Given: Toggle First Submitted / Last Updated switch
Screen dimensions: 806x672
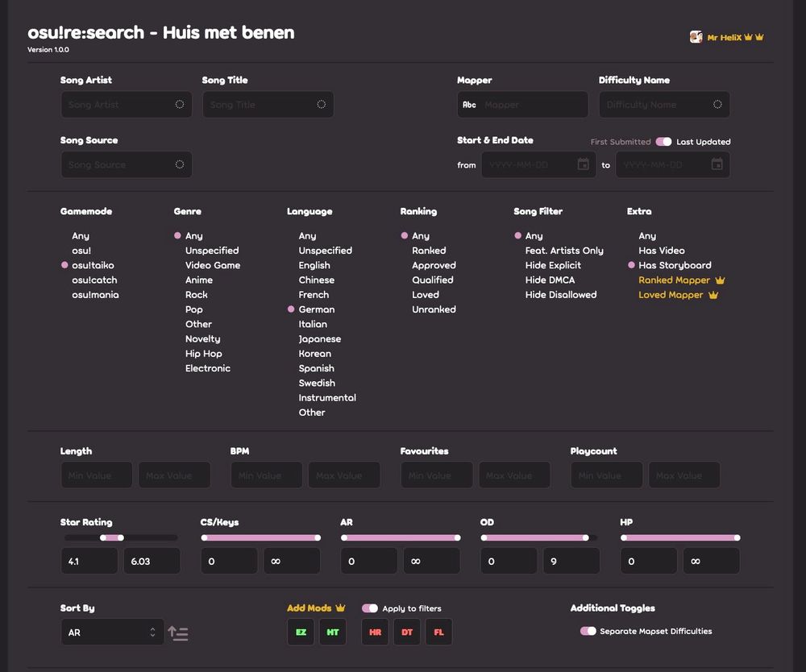Looking at the screenshot, I should coord(663,141).
